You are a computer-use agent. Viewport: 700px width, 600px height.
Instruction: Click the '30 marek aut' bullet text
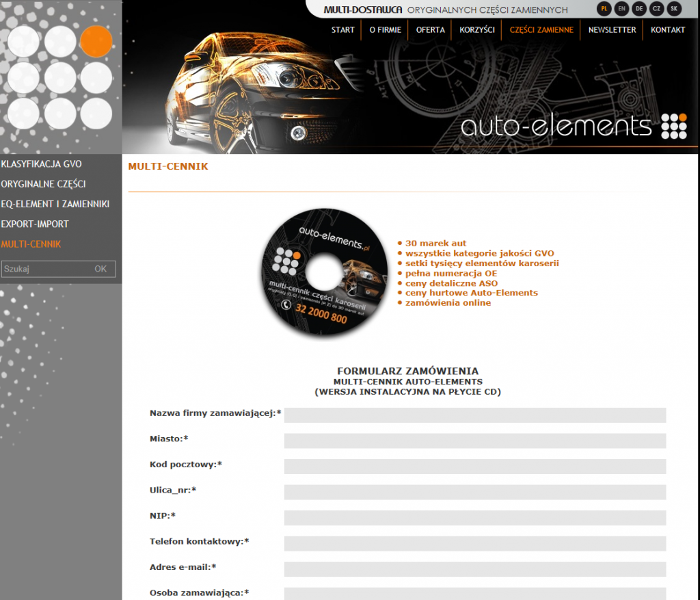(x=435, y=244)
